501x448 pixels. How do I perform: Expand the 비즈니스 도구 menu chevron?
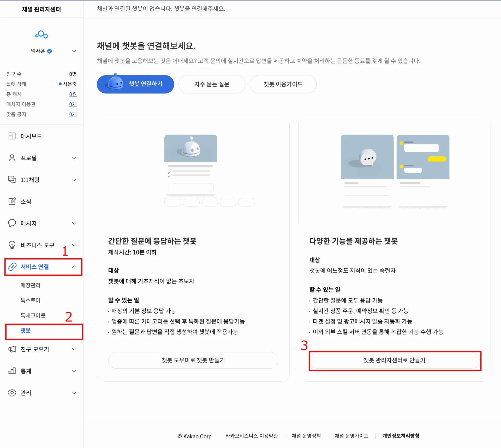coord(74,245)
